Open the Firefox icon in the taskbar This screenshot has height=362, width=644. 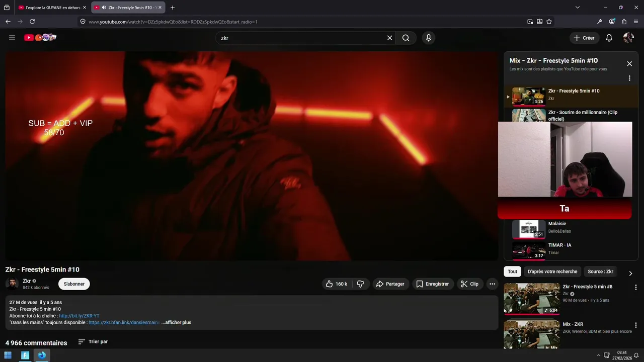pos(42,355)
